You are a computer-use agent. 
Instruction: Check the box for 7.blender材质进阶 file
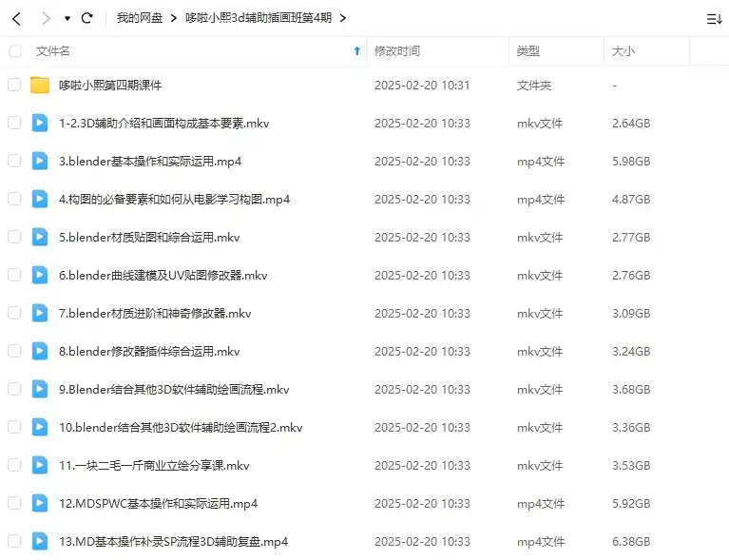click(14, 313)
